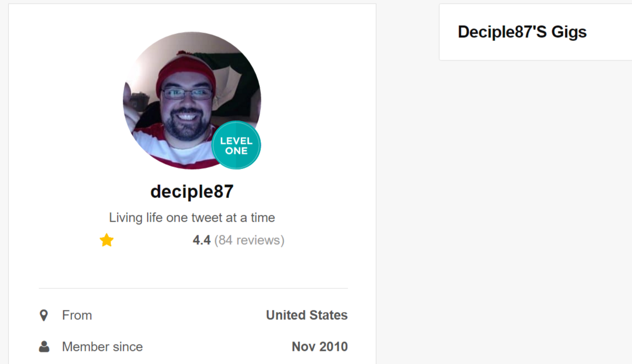Click the eyeglasses in the profile picture

(187, 94)
